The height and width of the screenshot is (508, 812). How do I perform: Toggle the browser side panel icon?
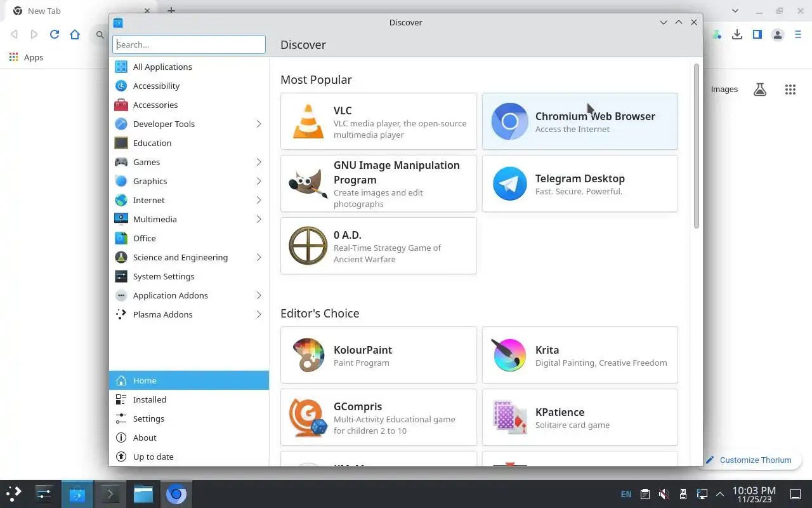[x=757, y=34]
